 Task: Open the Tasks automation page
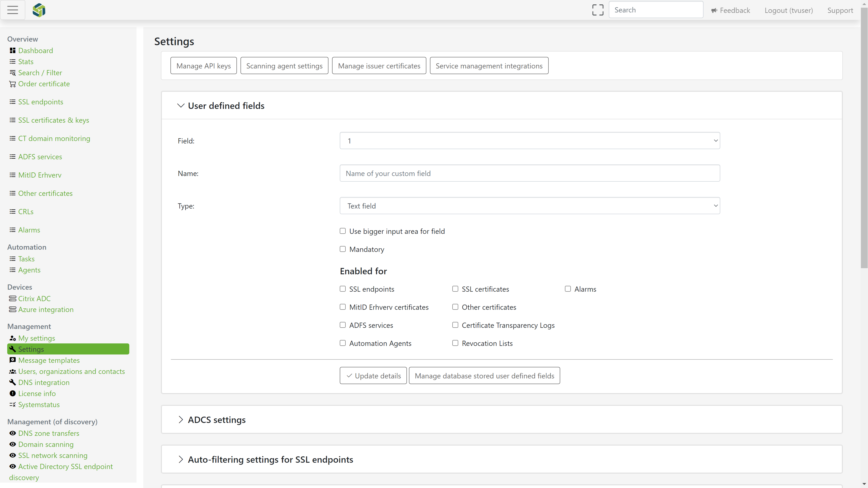pyautogui.click(x=26, y=259)
